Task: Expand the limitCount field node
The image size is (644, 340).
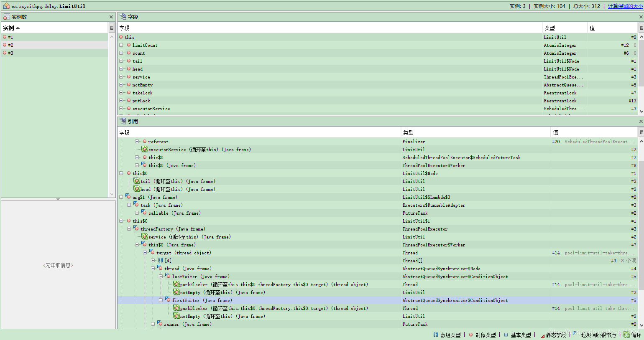Action: point(121,45)
